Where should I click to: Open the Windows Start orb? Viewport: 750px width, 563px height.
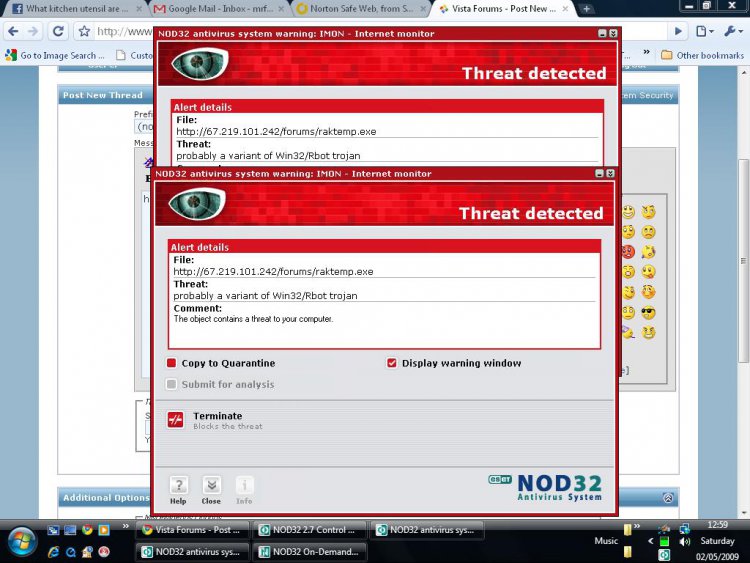point(21,541)
